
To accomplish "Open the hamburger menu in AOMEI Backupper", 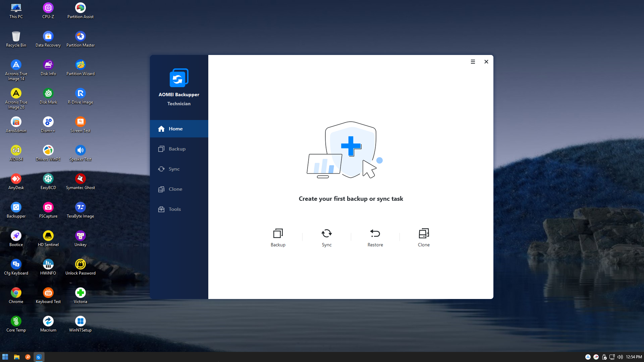I will coord(473,62).
